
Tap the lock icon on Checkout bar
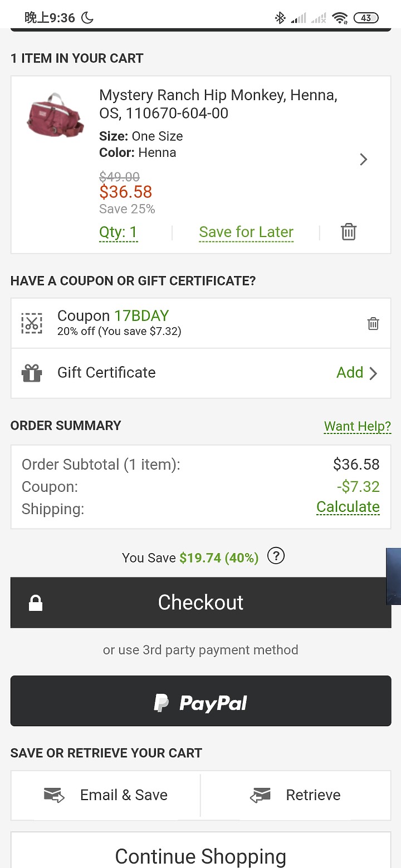pyautogui.click(x=36, y=603)
